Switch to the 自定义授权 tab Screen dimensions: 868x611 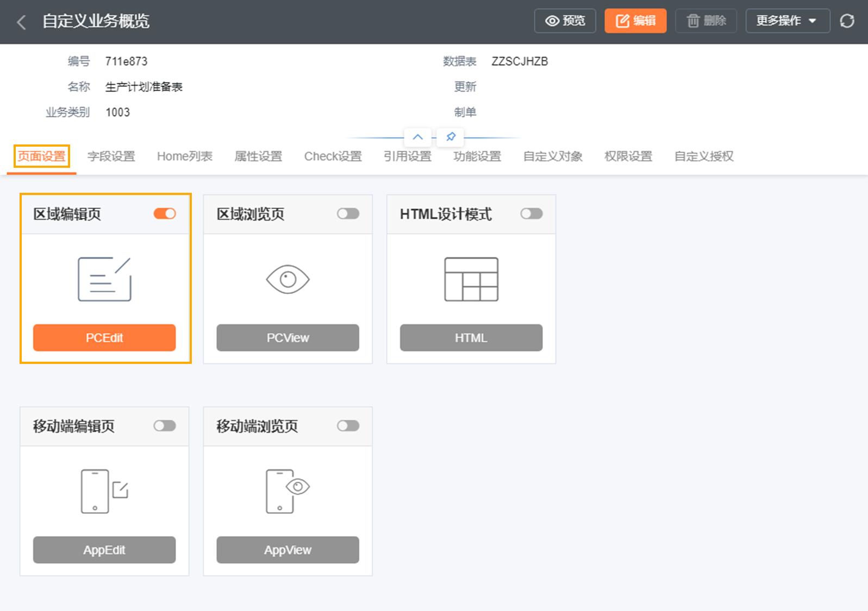(704, 156)
